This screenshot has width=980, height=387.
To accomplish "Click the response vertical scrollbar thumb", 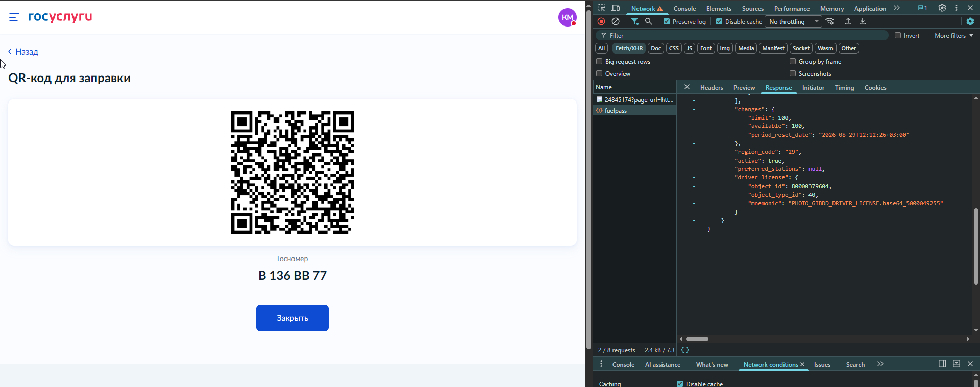I will [x=976, y=246].
